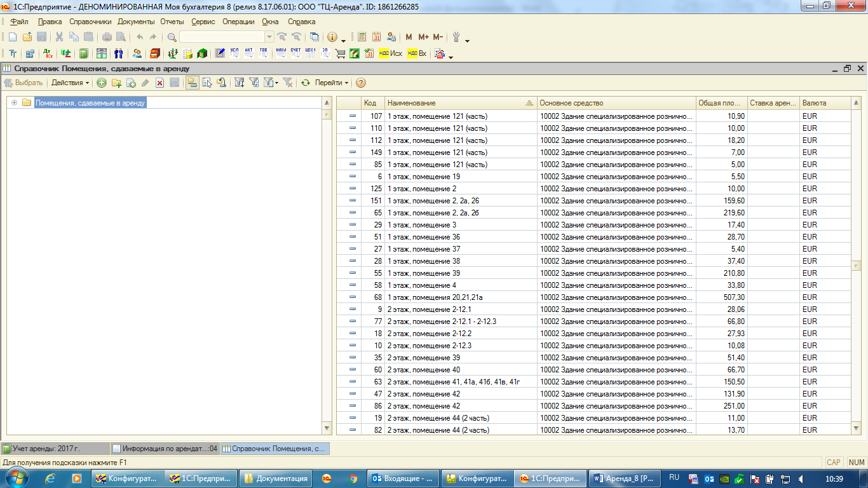Click the red Mark for deletion icon
This screenshot has height=488, width=868.
[159, 83]
